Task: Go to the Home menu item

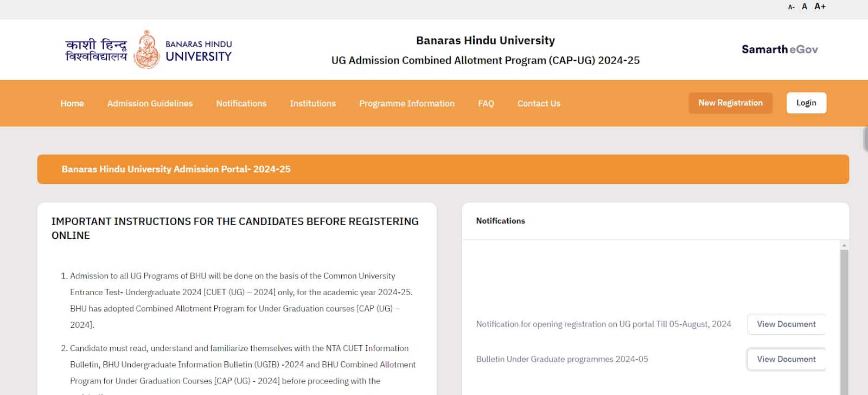Action: tap(72, 103)
